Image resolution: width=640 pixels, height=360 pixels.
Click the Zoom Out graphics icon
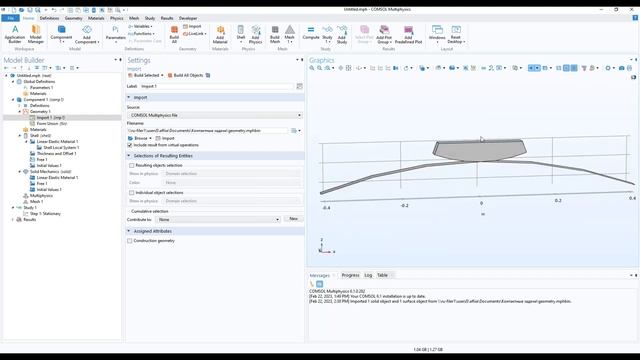coord(320,68)
